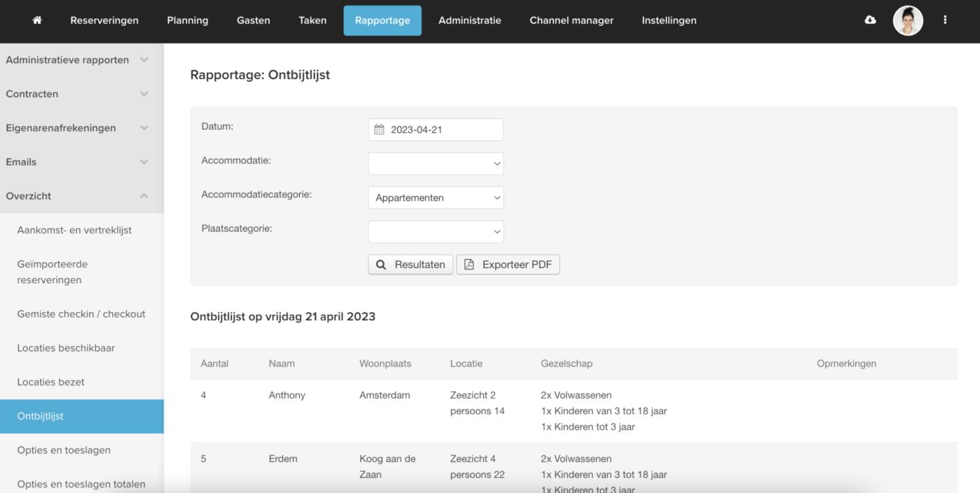
Task: Switch to the Planning tab
Action: click(188, 20)
